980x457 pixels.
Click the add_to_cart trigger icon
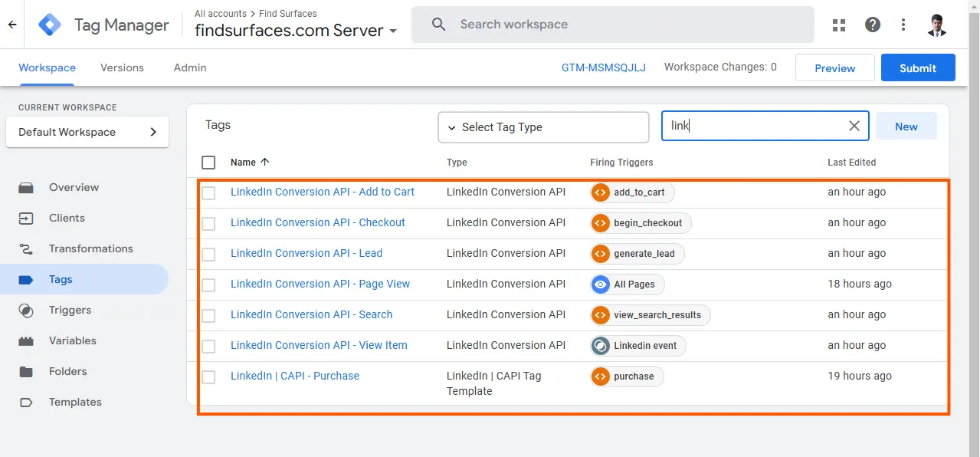tap(601, 192)
